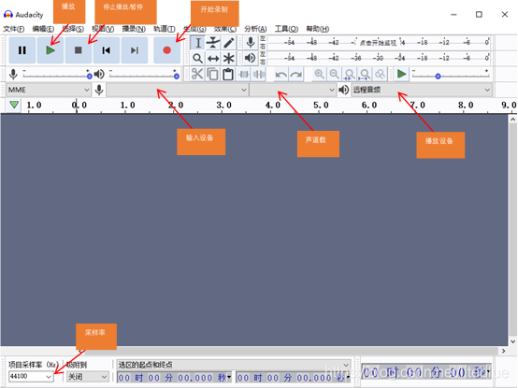Click the Pause button in transport toolbar
Viewport: 518px width, 388px height.
[x=22, y=50]
